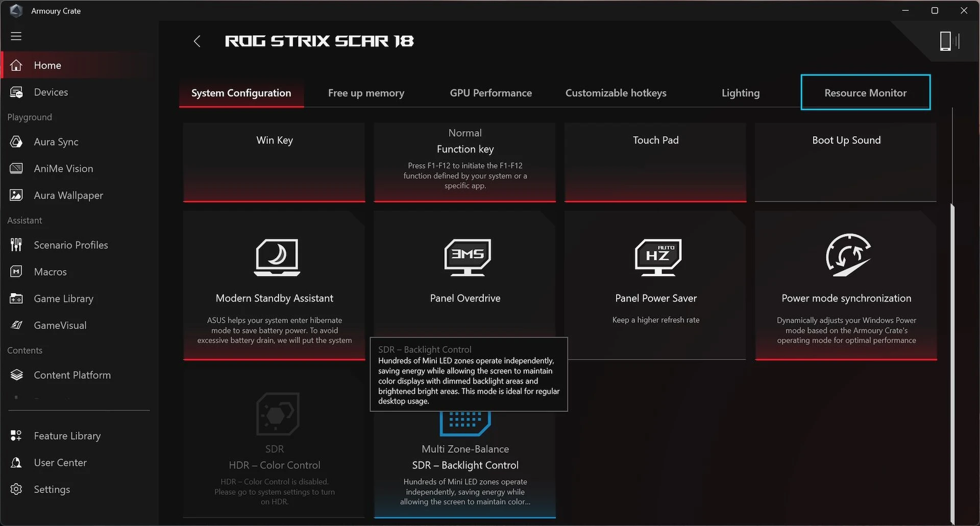Click the AniMe Vision icon
The height and width of the screenshot is (526, 980).
click(x=16, y=169)
